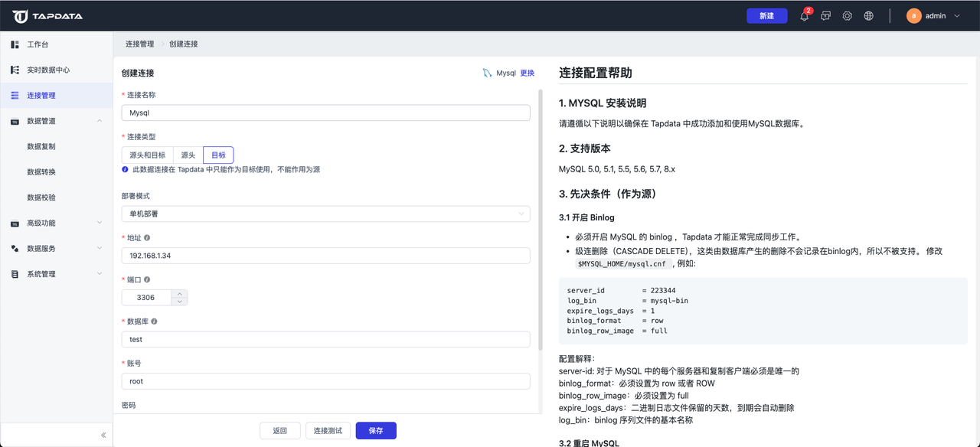Click the 2. 支持版本 heading
This screenshot has height=447, width=980.
point(585,148)
